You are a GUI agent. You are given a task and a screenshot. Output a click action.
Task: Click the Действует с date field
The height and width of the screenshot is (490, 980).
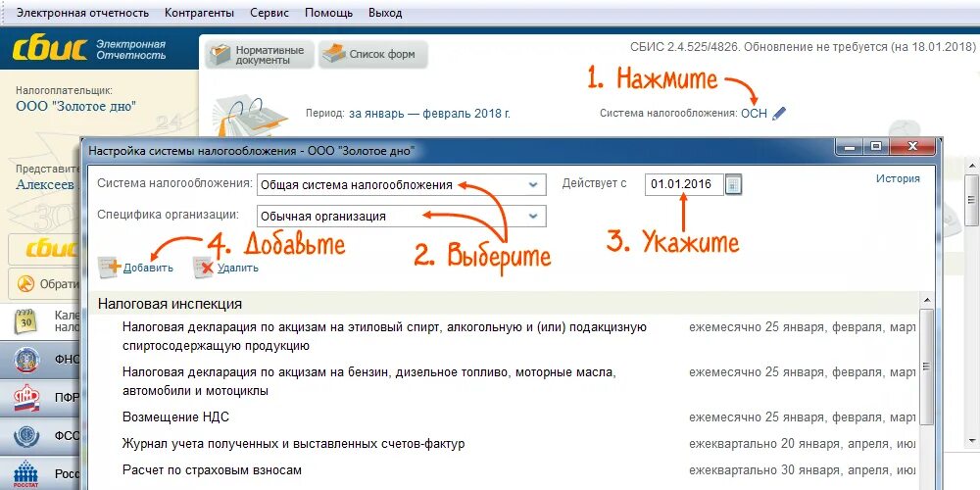(684, 184)
